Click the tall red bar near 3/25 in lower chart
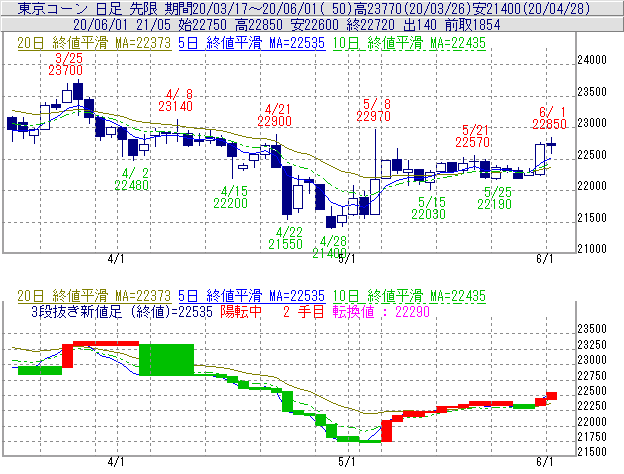Viewport: 624px width, 474px height. [x=68, y=355]
